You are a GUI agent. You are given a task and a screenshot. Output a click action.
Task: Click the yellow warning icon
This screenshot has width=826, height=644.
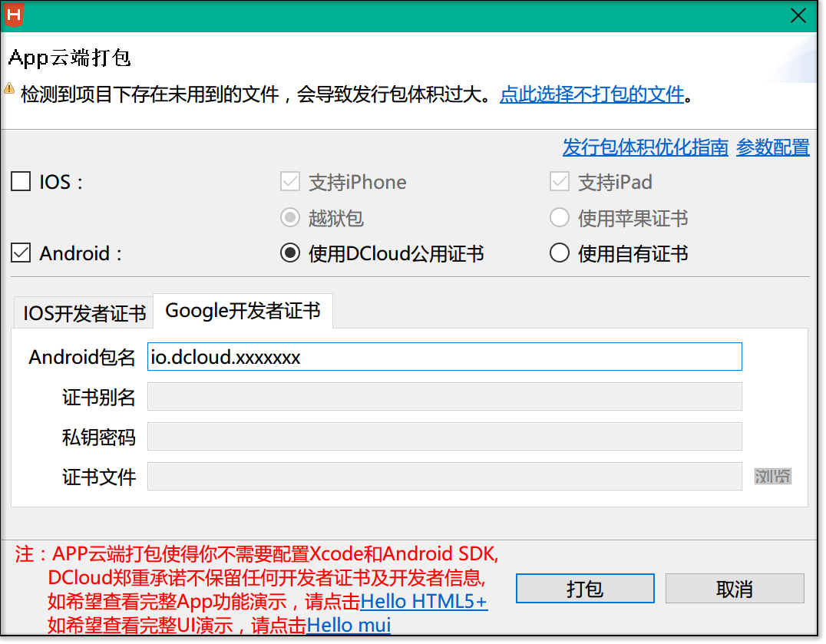pos(9,88)
